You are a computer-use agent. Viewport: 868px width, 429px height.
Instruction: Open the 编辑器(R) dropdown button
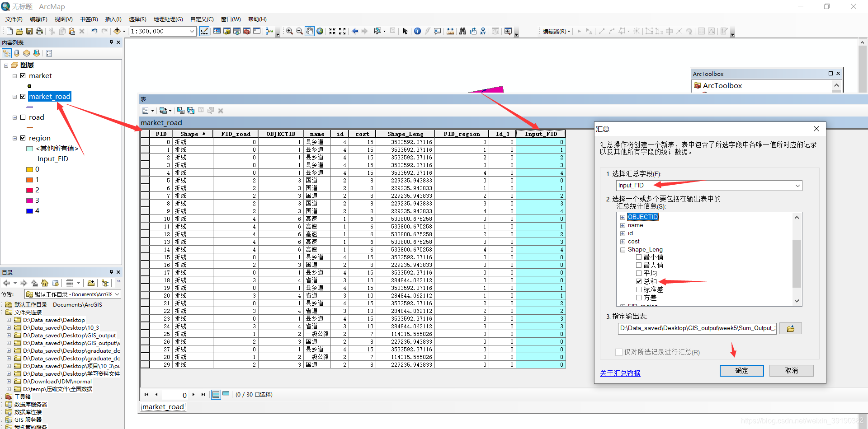coord(556,31)
